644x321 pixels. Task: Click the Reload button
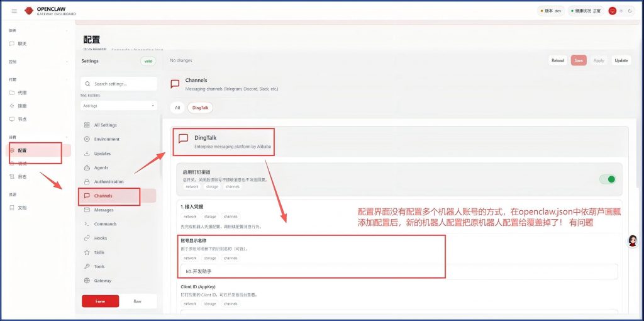[557, 60]
